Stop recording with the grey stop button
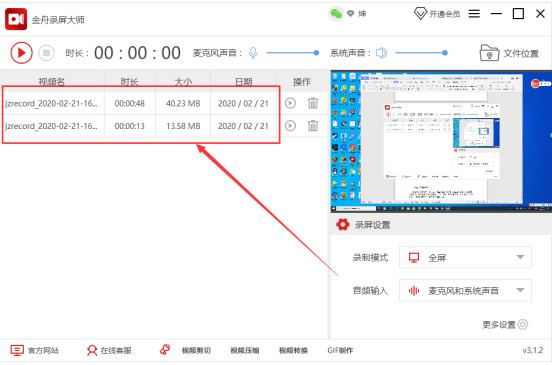 pyautogui.click(x=46, y=53)
